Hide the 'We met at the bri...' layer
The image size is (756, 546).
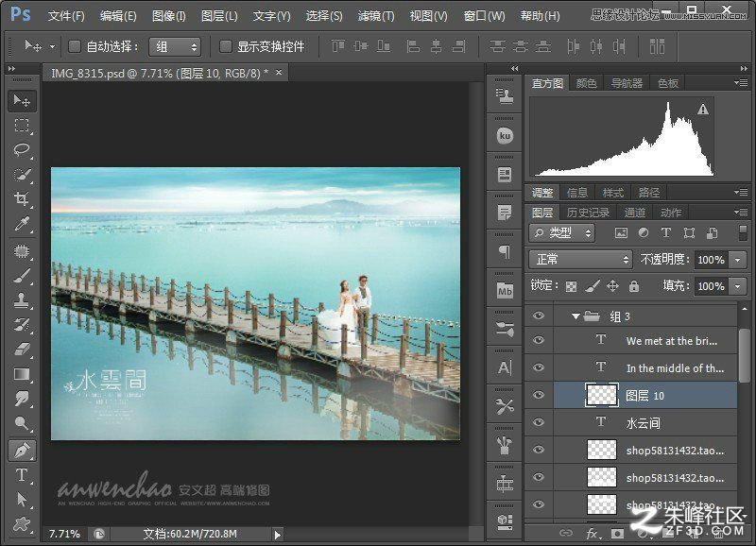[x=538, y=340]
